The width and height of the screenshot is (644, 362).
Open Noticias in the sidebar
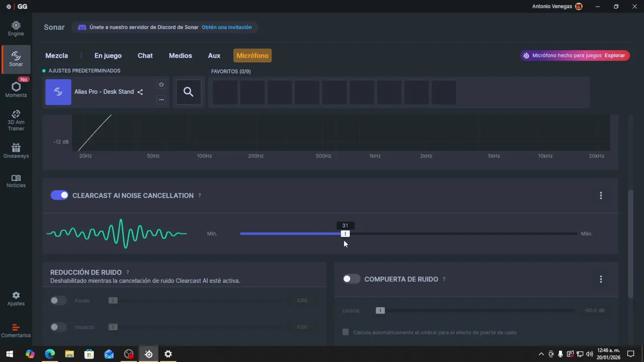pos(16,181)
